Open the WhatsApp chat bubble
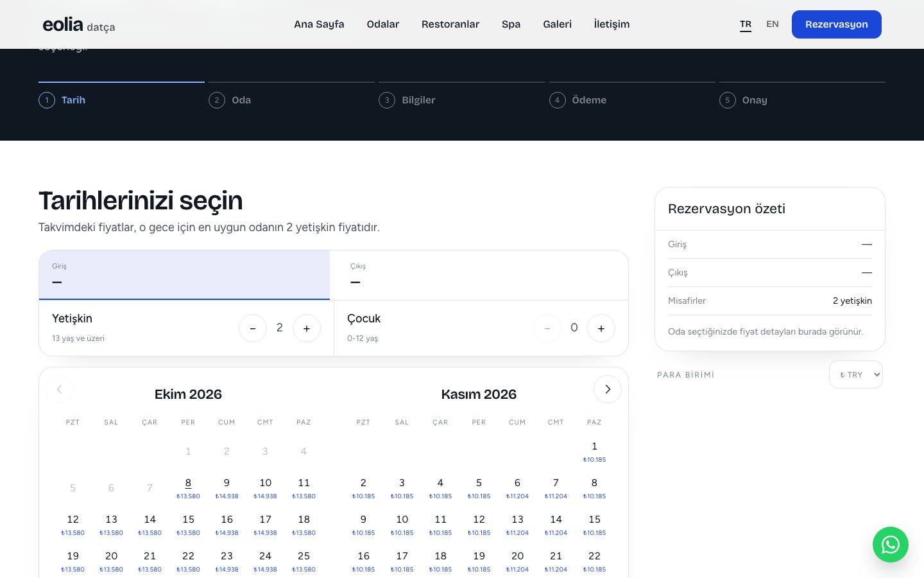The width and height of the screenshot is (924, 578). tap(890, 545)
